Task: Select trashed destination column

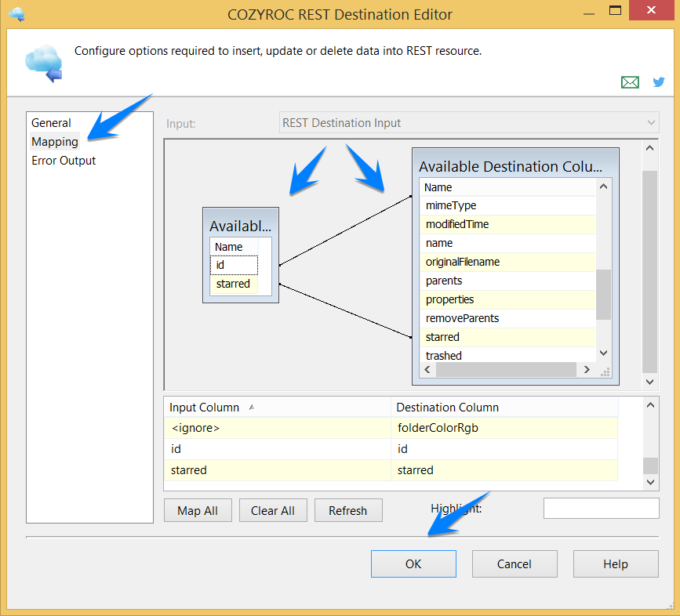Action: pyautogui.click(x=507, y=355)
